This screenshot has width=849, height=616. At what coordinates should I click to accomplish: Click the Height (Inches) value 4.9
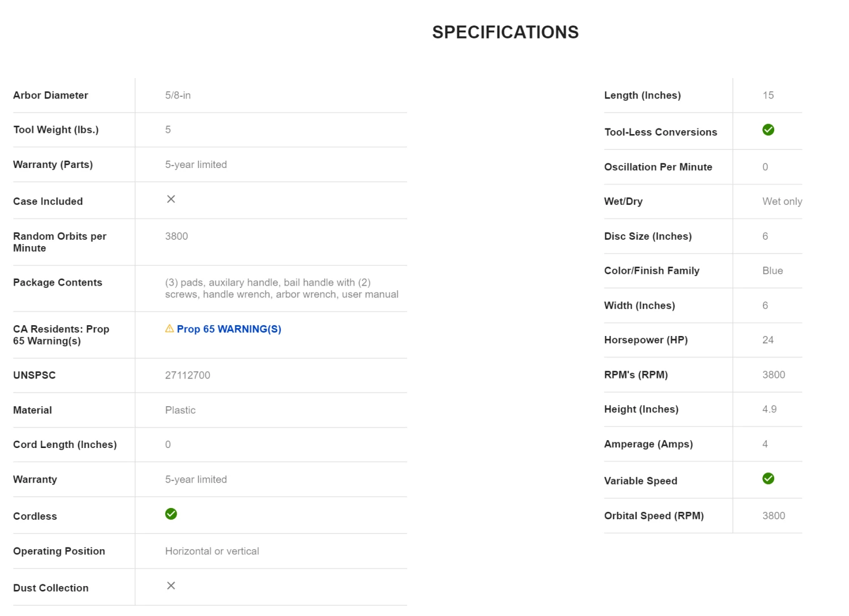coord(769,409)
